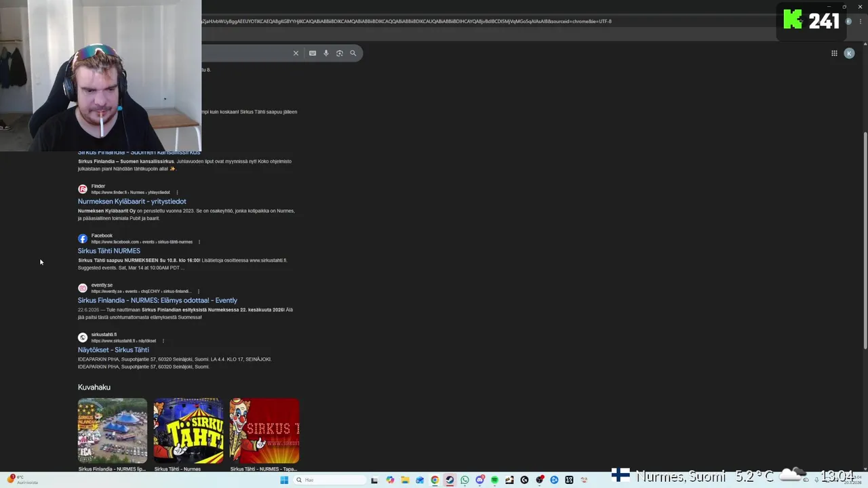Viewport: 868px width, 488px height.
Task: Click "Sirkus Finlandia - NURMES" image caption
Action: [x=112, y=469]
